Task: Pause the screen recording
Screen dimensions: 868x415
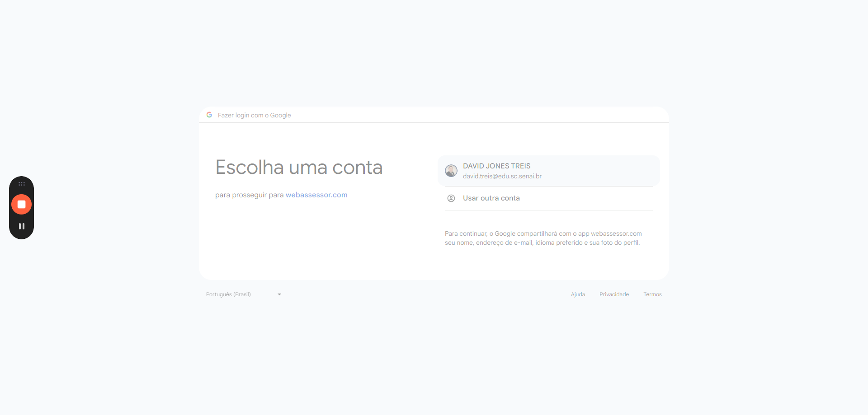Action: click(21, 226)
